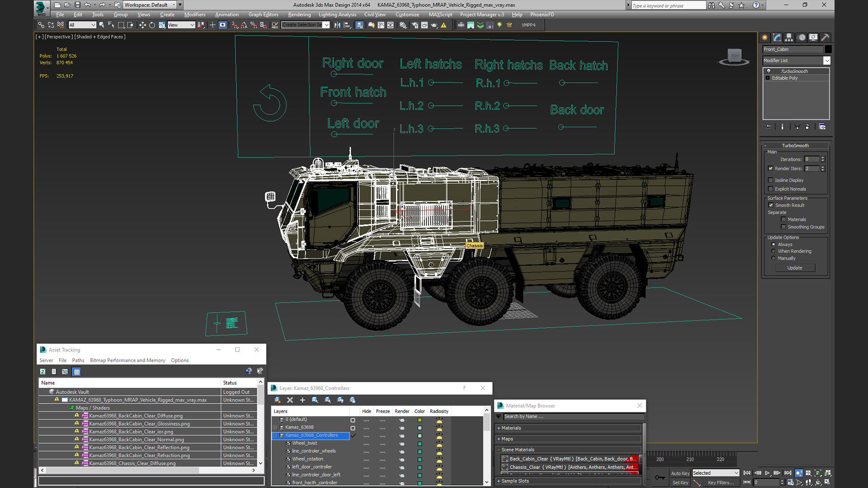Click the Auto Key button
The width and height of the screenshot is (868, 488).
(680, 474)
